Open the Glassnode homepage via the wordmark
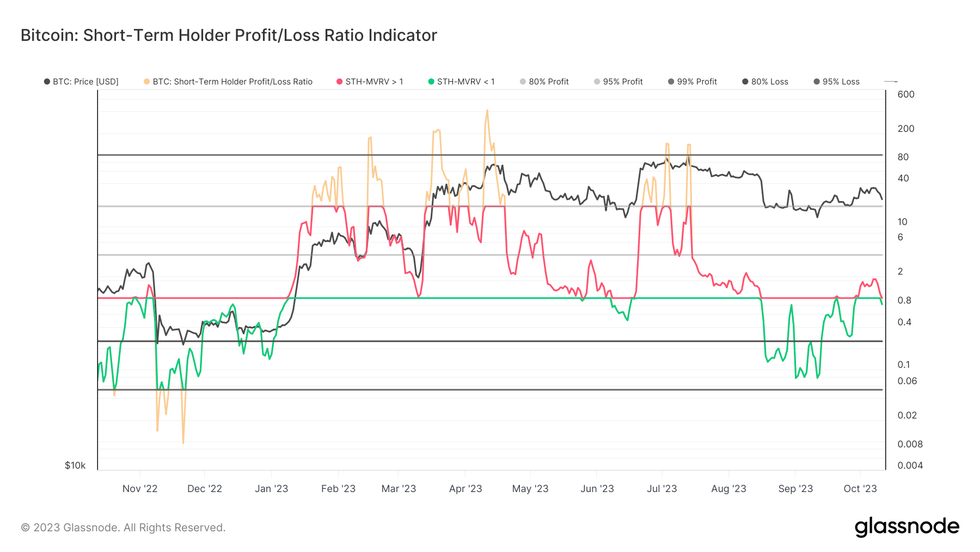This screenshot has height=552, width=980. click(x=907, y=526)
